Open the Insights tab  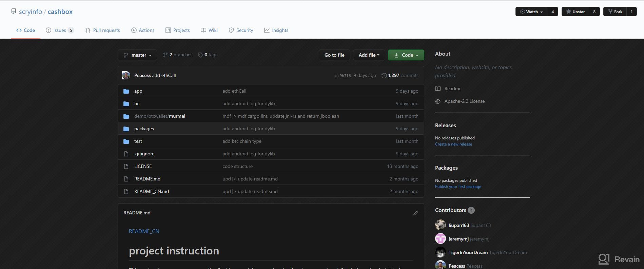[x=276, y=30]
